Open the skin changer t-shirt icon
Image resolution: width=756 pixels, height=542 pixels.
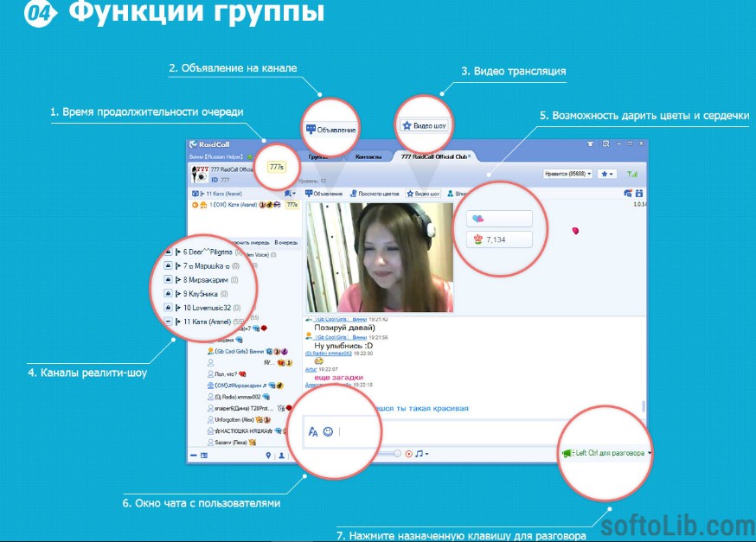pos(590,143)
